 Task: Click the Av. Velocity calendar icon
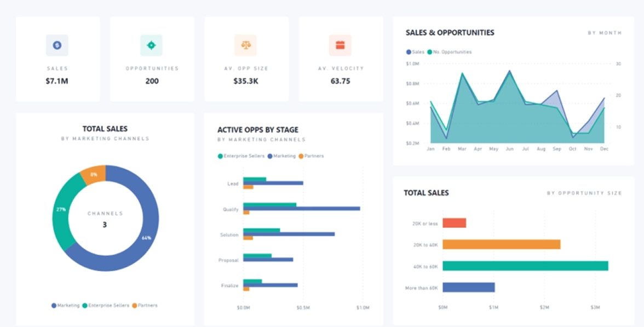point(340,45)
